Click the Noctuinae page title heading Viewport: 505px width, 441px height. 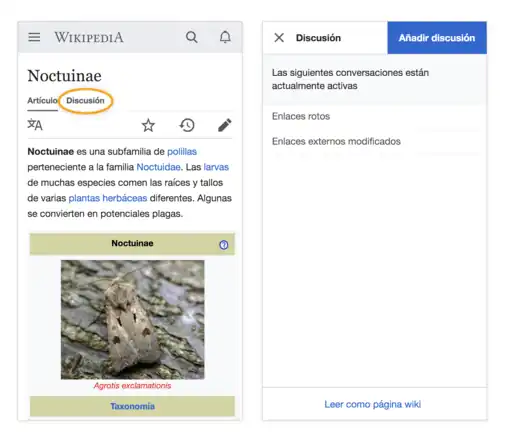point(64,76)
